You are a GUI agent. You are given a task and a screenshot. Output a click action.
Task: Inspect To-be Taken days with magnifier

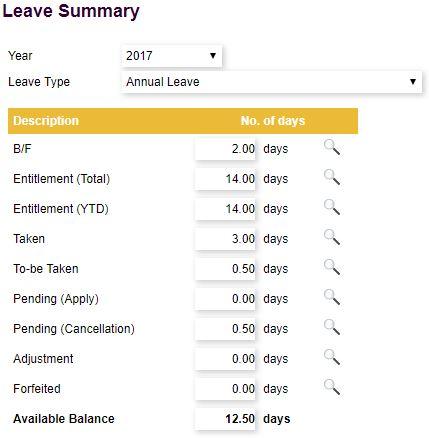pyautogui.click(x=332, y=267)
